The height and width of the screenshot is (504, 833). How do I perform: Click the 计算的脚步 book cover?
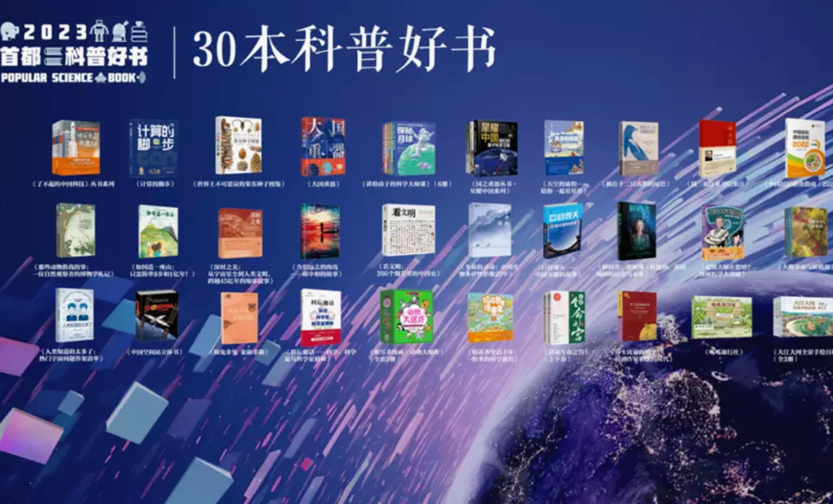[153, 148]
